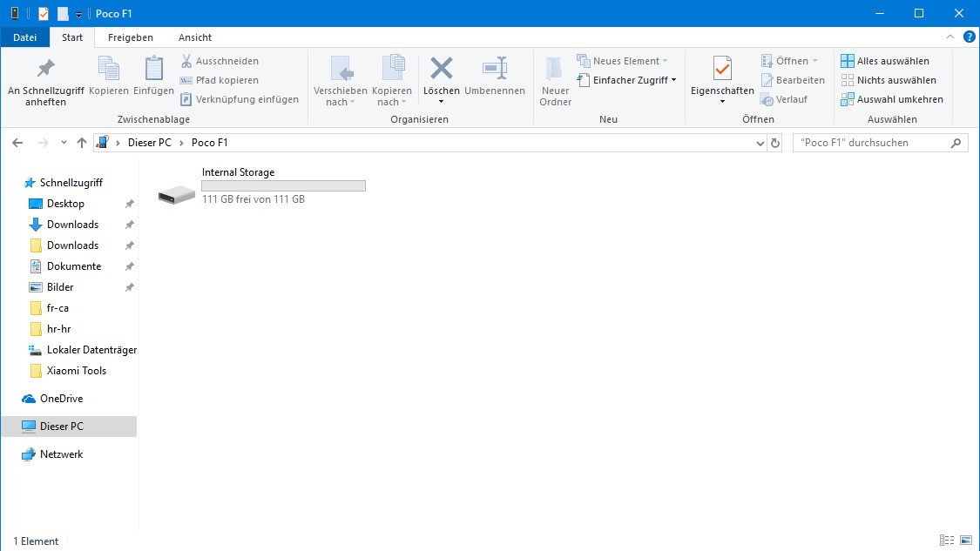Select Ausschneiden scissors command
Screen dimensions: 980x551
click(220, 61)
